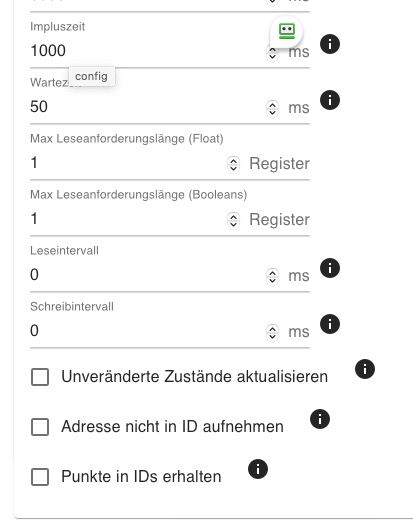Click the config tooltip label
Screen dimensions: 413x520
point(92,76)
